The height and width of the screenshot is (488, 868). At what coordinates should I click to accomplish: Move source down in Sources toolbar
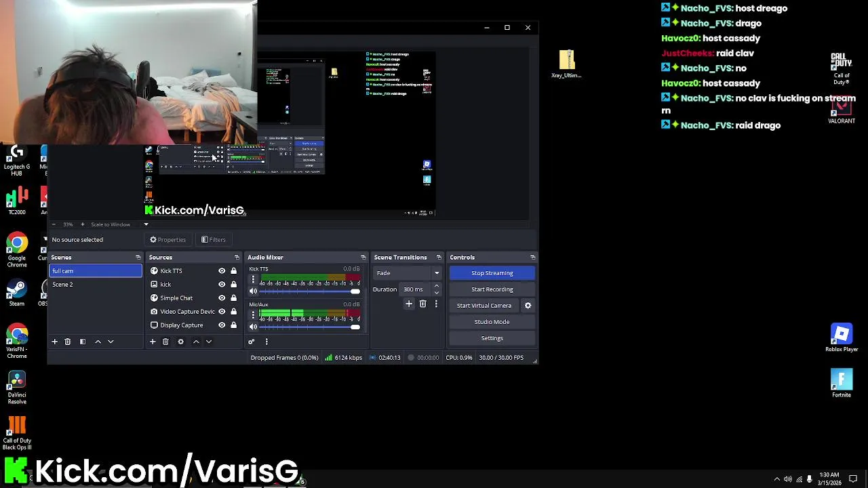coord(209,342)
